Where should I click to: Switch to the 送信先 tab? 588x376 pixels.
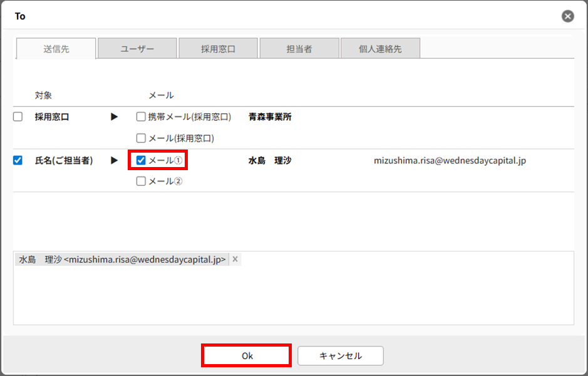click(x=56, y=48)
